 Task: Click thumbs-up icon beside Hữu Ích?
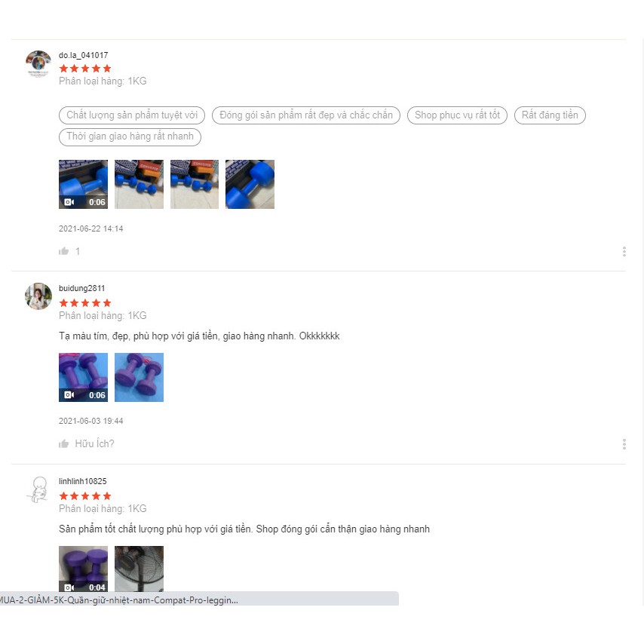click(63, 443)
